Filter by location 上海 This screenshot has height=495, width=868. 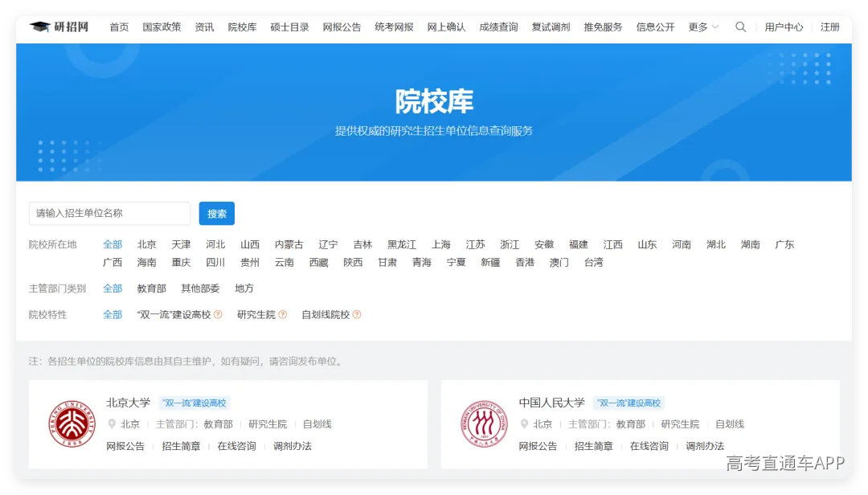tap(441, 244)
